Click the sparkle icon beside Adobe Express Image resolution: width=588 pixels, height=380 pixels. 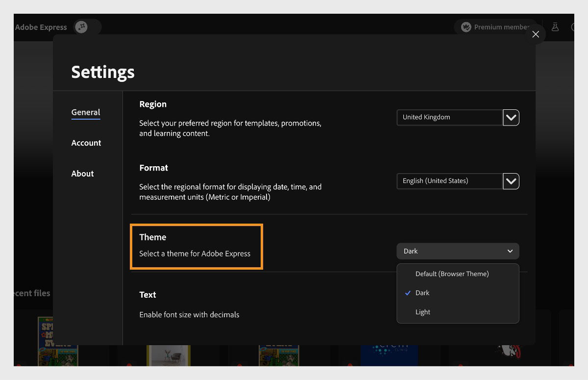click(x=81, y=27)
